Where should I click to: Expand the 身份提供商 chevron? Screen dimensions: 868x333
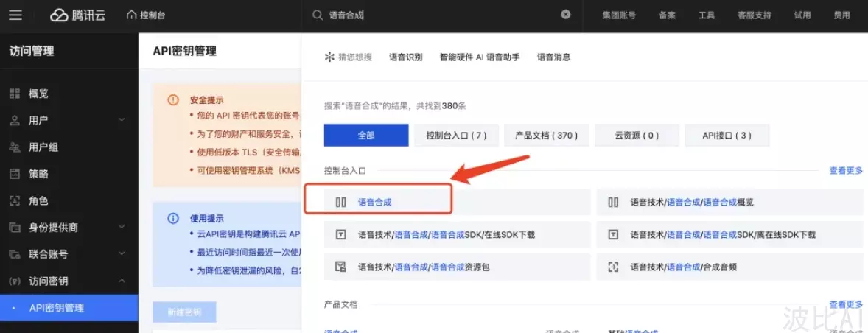[122, 228]
